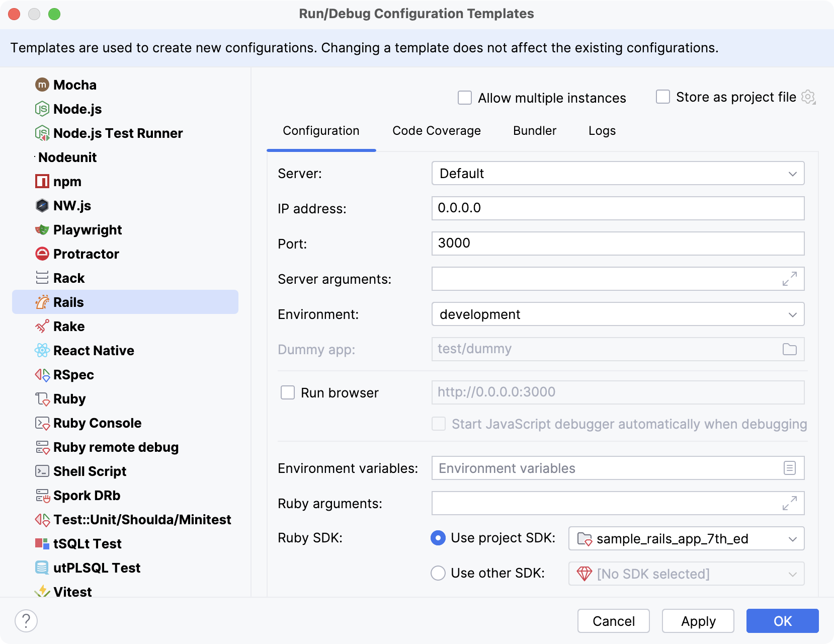The width and height of the screenshot is (834, 644).
Task: Open the Environment dropdown
Action: coord(793,314)
